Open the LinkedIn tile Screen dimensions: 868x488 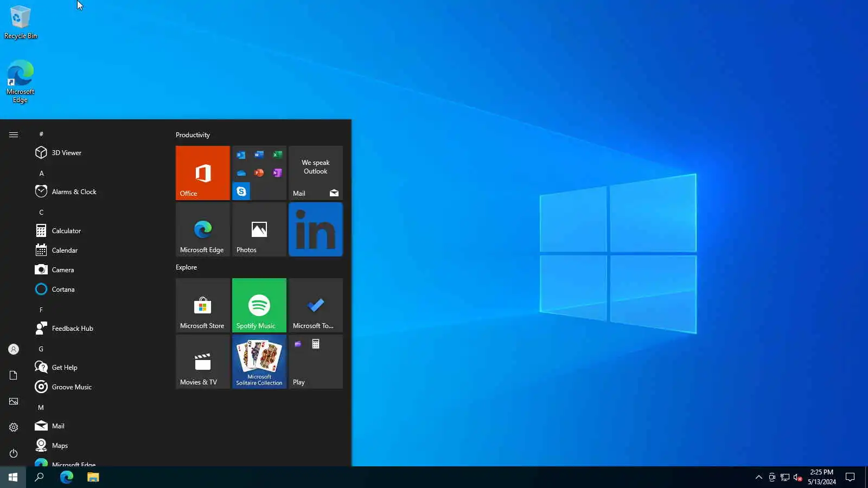point(316,229)
